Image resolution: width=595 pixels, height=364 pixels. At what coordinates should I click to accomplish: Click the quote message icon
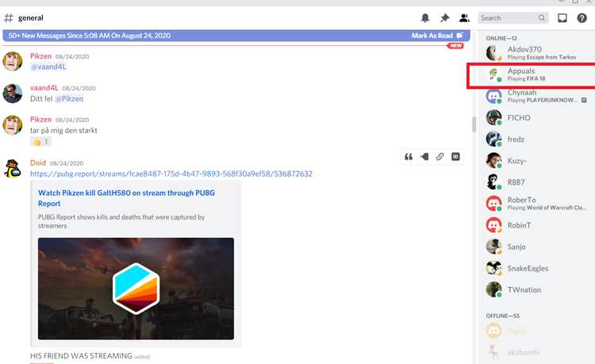pyautogui.click(x=409, y=157)
